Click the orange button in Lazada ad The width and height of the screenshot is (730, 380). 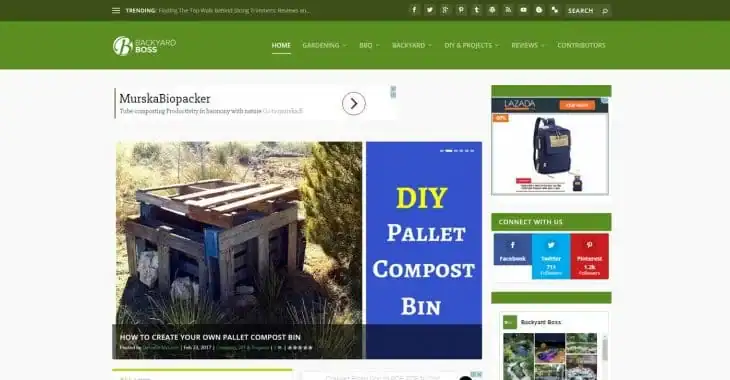tap(577, 105)
